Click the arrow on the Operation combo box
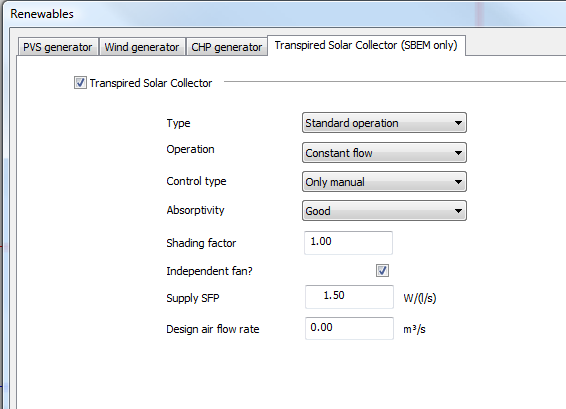 [458, 153]
